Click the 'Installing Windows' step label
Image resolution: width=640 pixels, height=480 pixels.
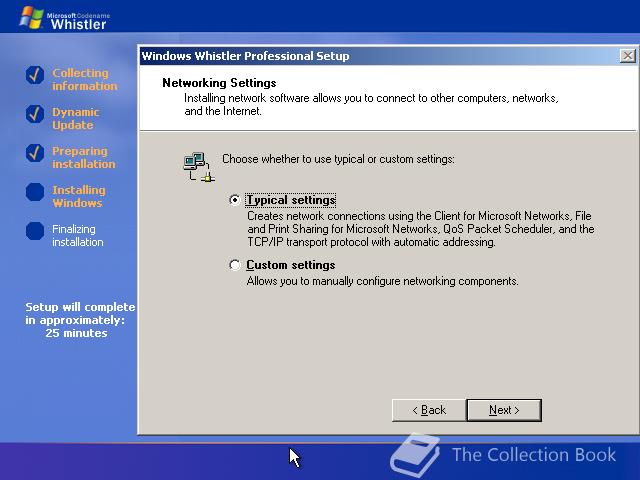[79, 196]
